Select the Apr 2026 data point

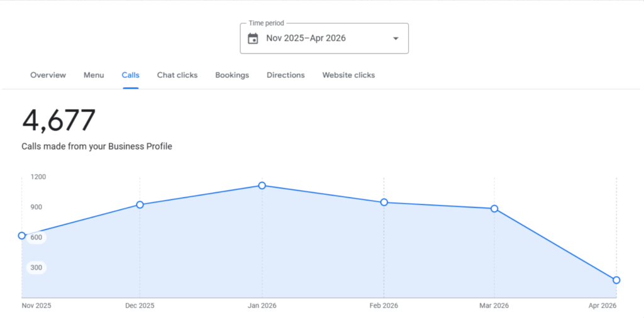tap(616, 280)
